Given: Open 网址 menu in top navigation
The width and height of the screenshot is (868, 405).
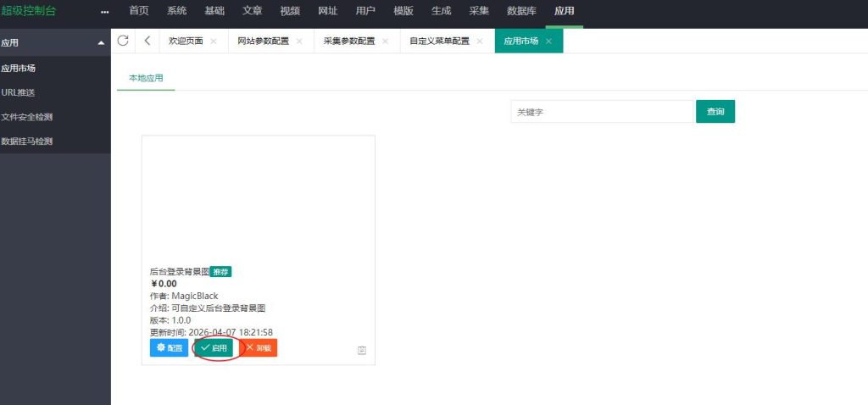Looking at the screenshot, I should [x=328, y=11].
